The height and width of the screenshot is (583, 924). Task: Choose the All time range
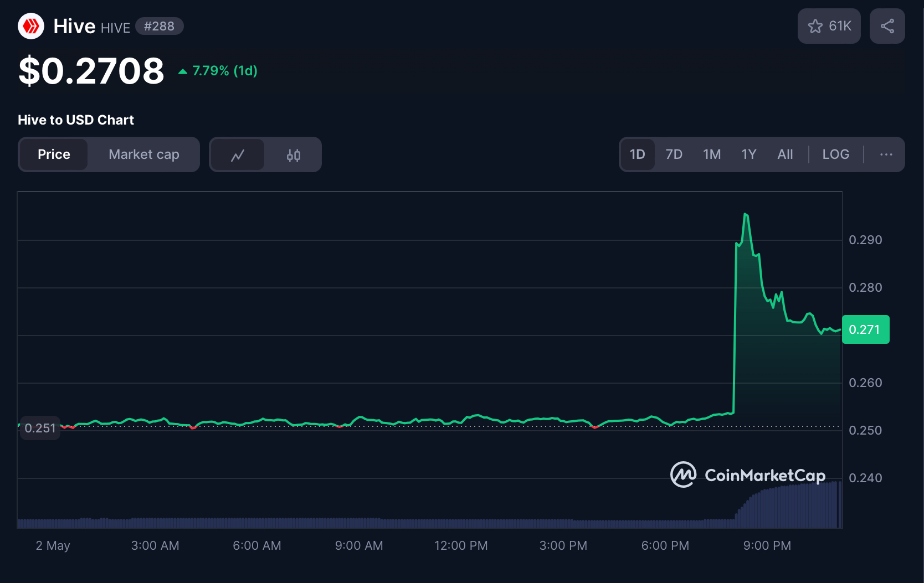coord(785,154)
